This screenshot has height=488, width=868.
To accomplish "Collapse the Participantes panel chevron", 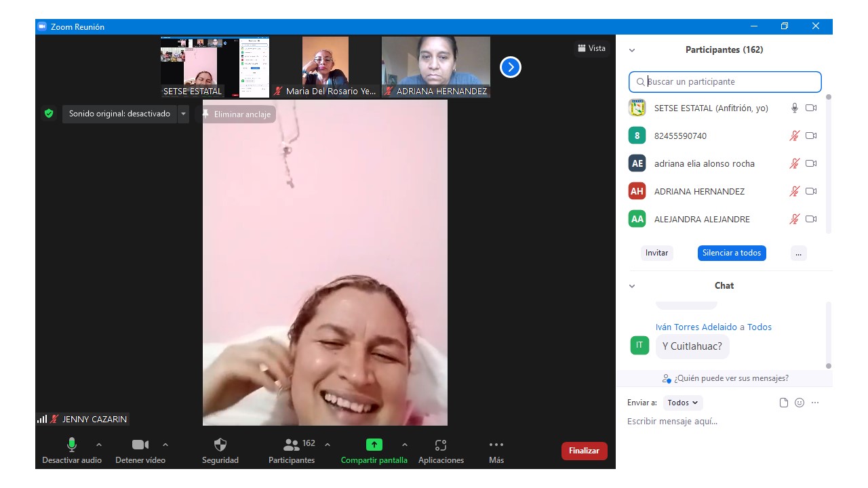I will pyautogui.click(x=632, y=50).
